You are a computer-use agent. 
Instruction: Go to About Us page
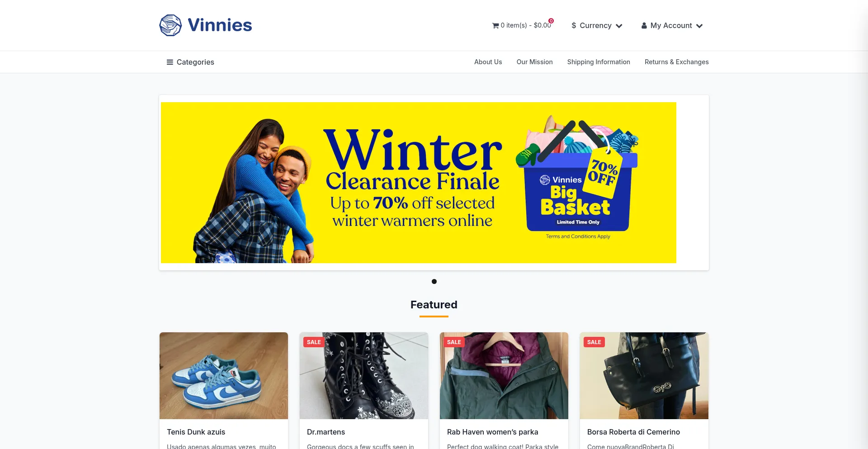(x=488, y=62)
